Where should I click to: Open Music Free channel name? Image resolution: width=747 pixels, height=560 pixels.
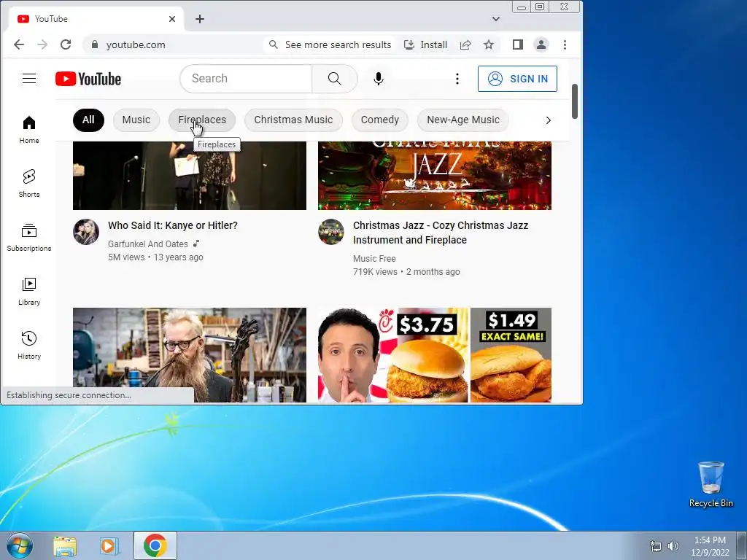pyautogui.click(x=374, y=259)
